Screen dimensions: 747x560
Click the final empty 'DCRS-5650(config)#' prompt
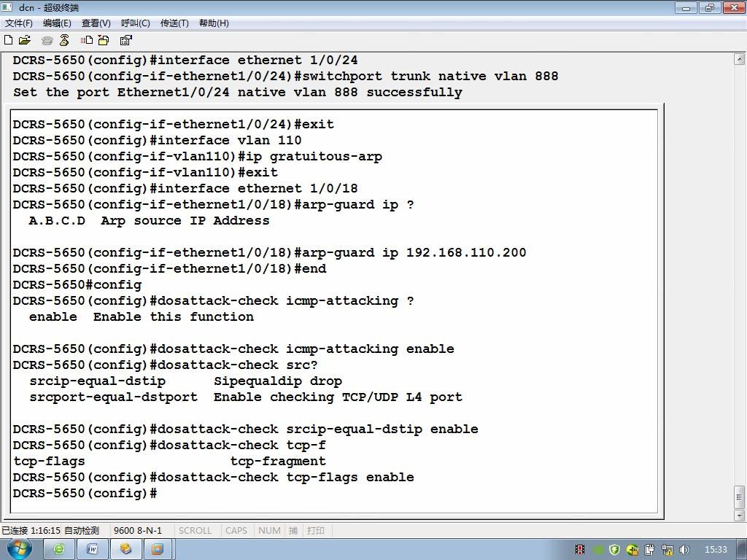85,494
